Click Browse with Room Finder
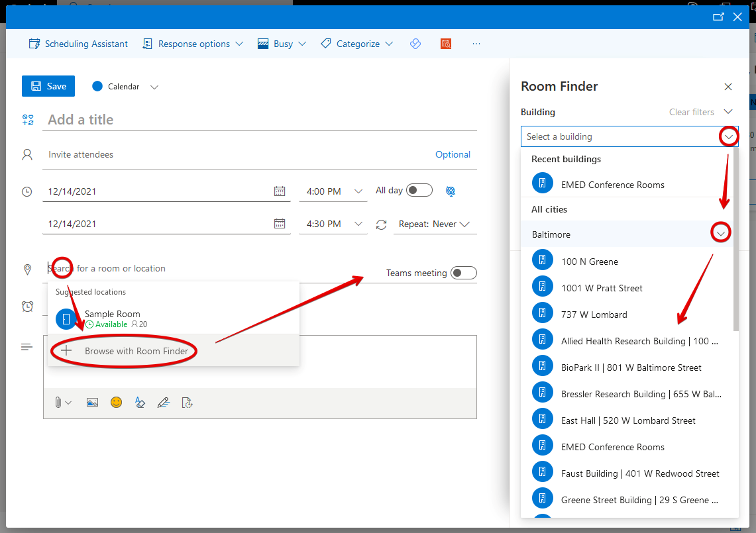This screenshot has width=756, height=533. pos(136,351)
